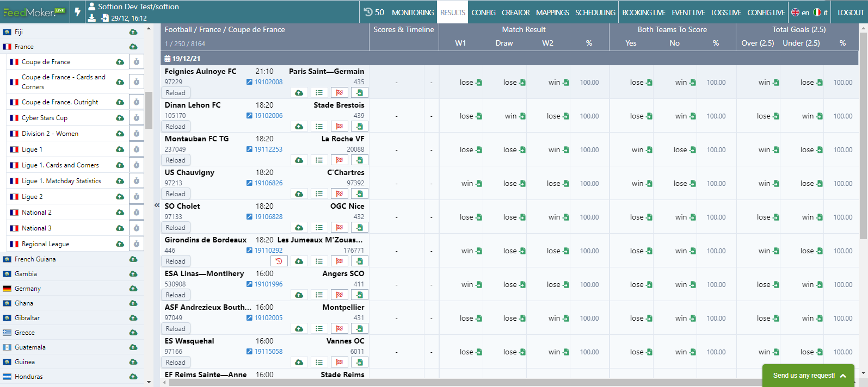Image resolution: width=868 pixels, height=387 pixels.
Task: Switch language to Italian
Action: (821, 13)
